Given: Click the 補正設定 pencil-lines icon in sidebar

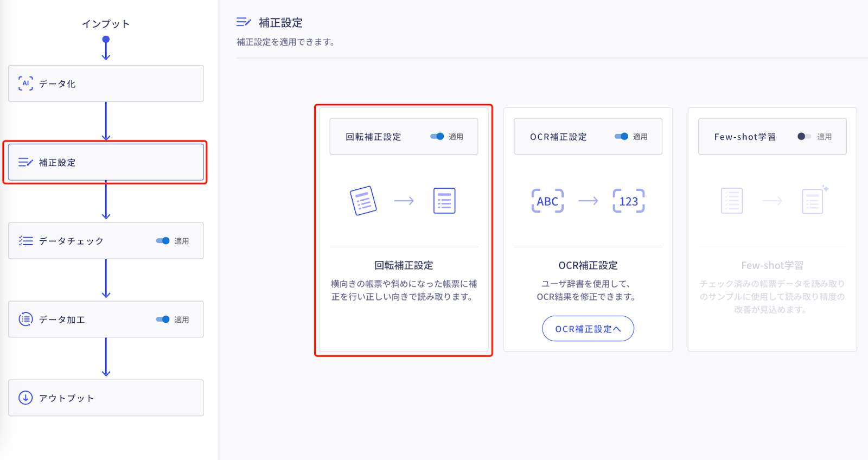Looking at the screenshot, I should [x=25, y=162].
